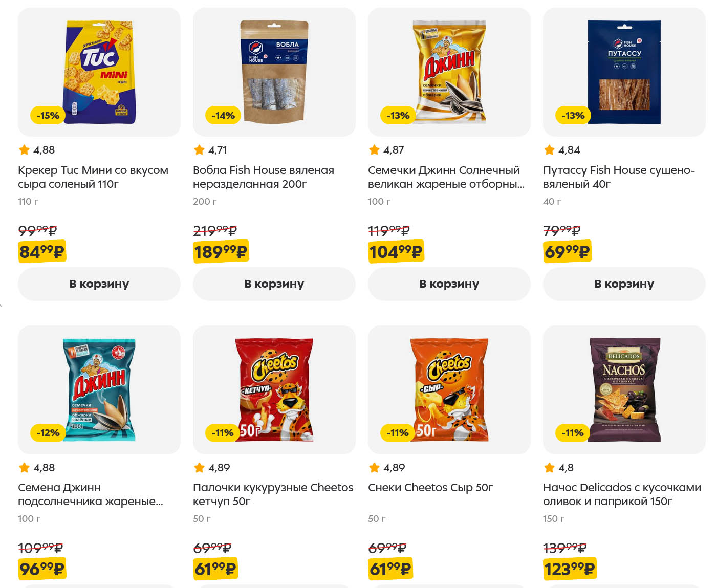The width and height of the screenshot is (717, 588).
Task: Click the -11% badge on Nachos Delicados
Action: tap(573, 433)
